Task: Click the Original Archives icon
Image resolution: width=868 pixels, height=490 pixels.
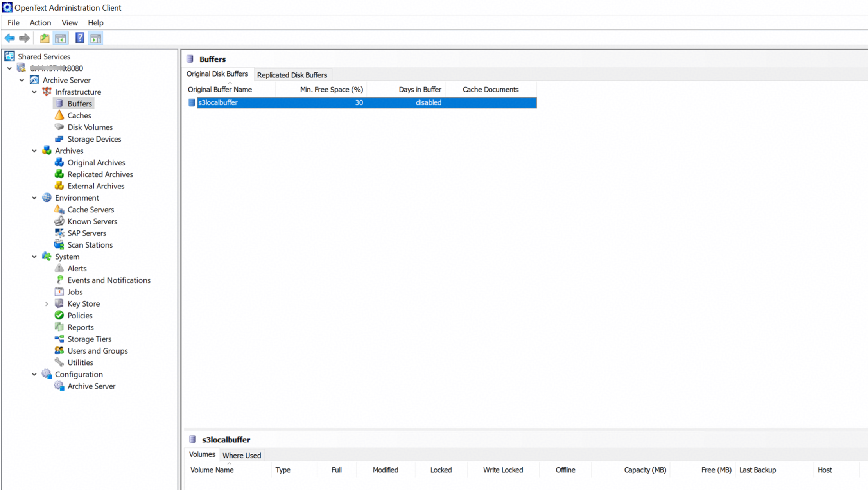Action: coord(59,162)
